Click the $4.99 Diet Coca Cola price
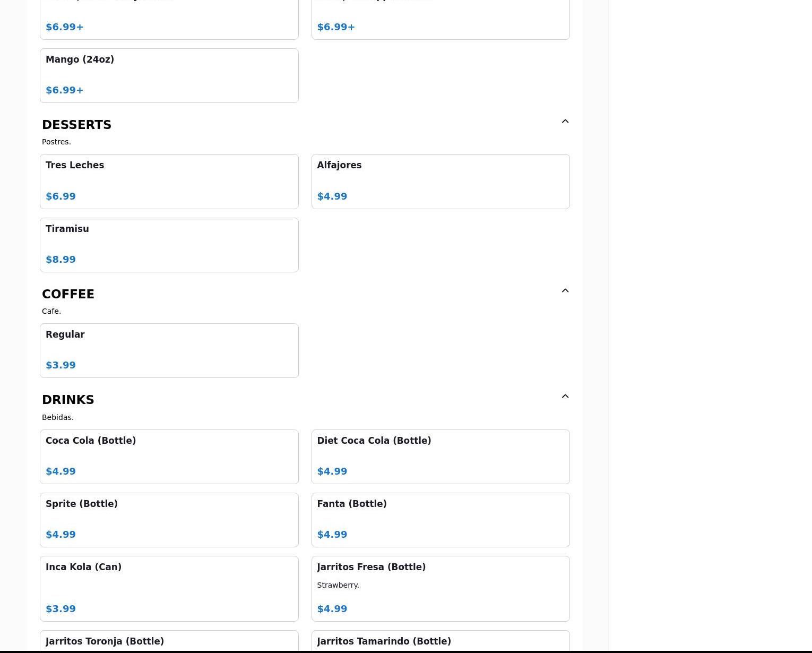812x653 pixels. pyautogui.click(x=332, y=471)
